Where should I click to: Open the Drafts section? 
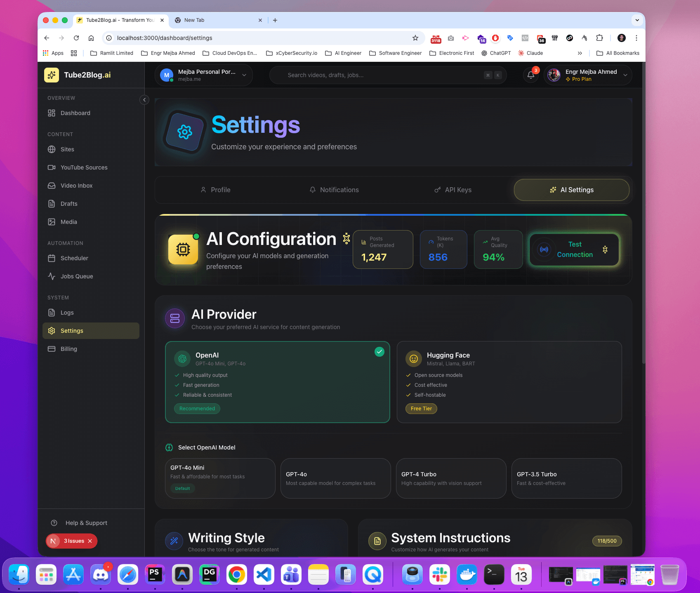[x=70, y=204]
